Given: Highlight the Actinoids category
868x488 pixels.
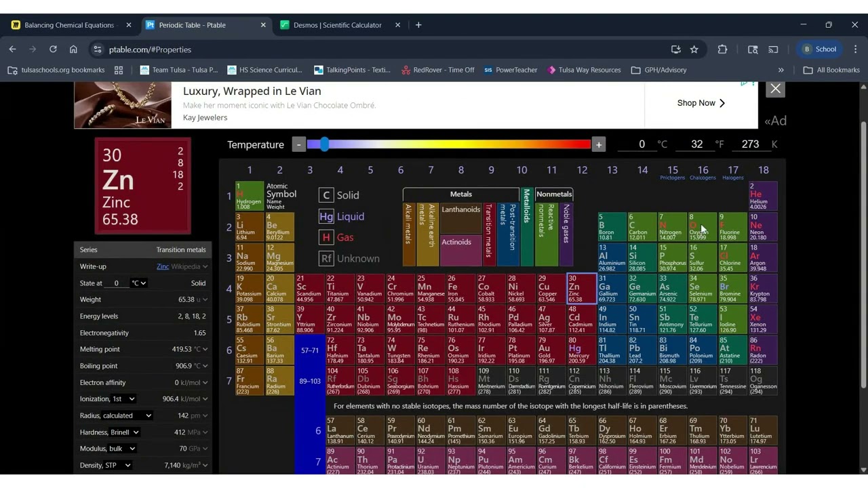Looking at the screenshot, I should tap(461, 249).
